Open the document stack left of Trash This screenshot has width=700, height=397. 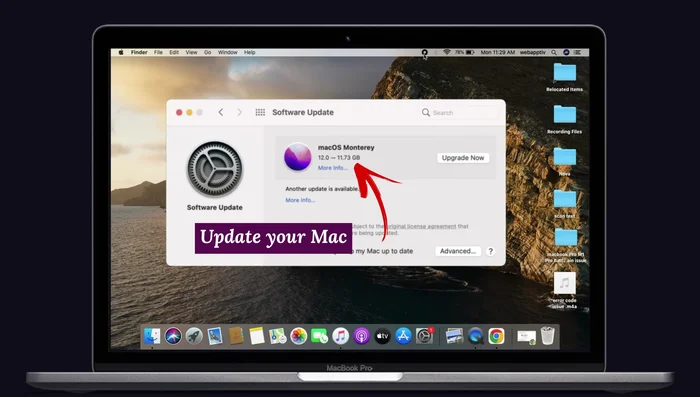[x=527, y=337]
